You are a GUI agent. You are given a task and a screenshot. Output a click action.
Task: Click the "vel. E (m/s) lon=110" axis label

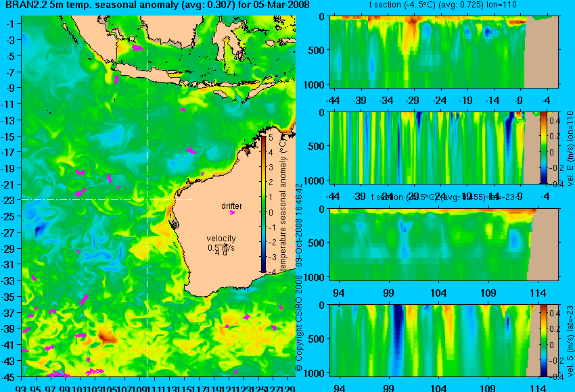[570, 149]
